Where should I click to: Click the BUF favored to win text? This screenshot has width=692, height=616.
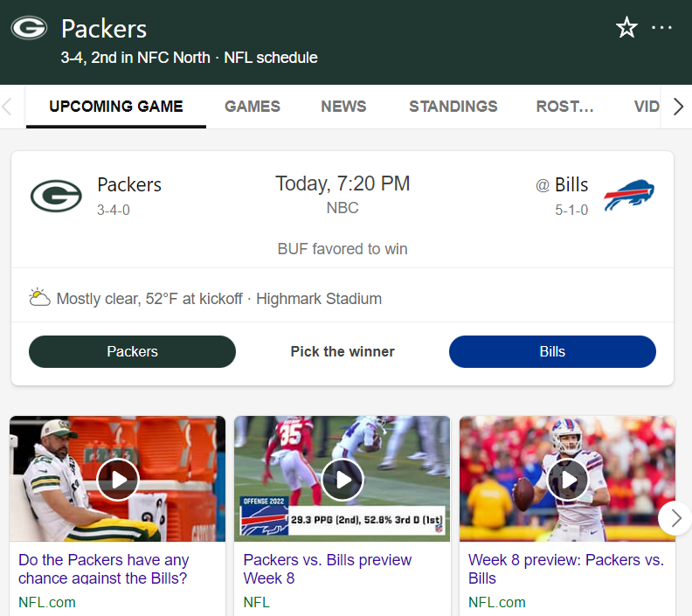(x=343, y=249)
